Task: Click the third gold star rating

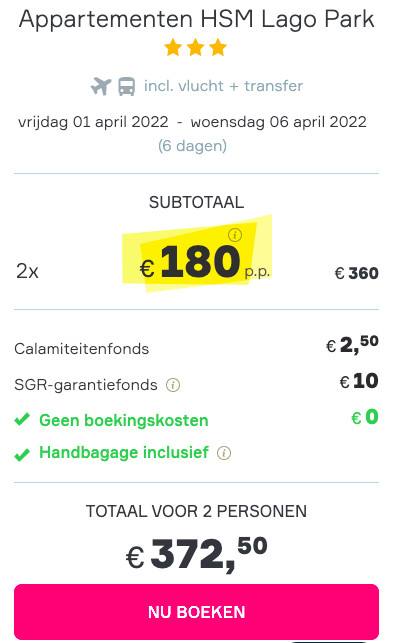Action: [218, 48]
